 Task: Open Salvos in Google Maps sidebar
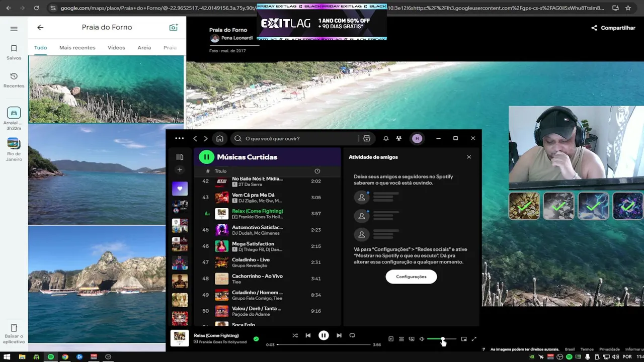[x=14, y=52]
